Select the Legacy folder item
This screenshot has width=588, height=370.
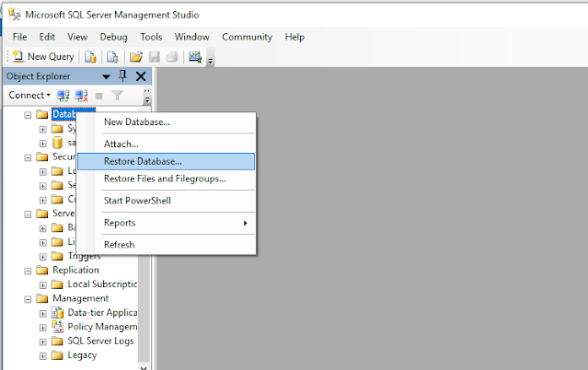click(82, 355)
